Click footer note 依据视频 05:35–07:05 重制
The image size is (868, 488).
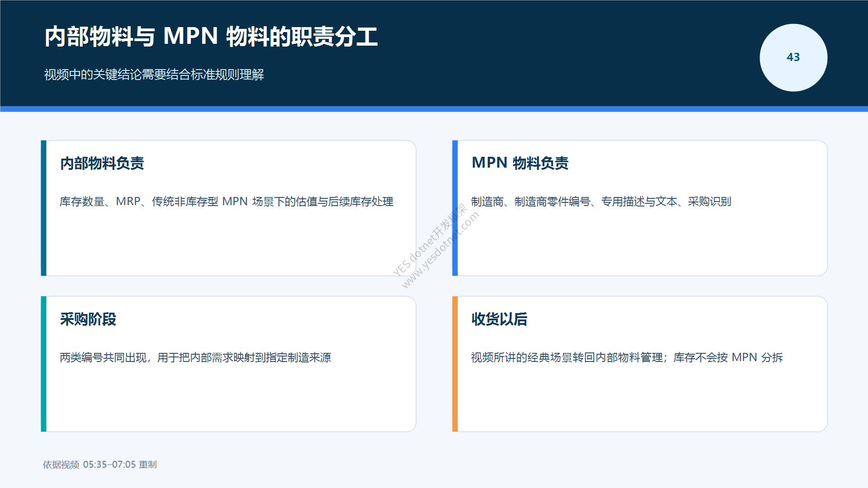click(x=100, y=465)
